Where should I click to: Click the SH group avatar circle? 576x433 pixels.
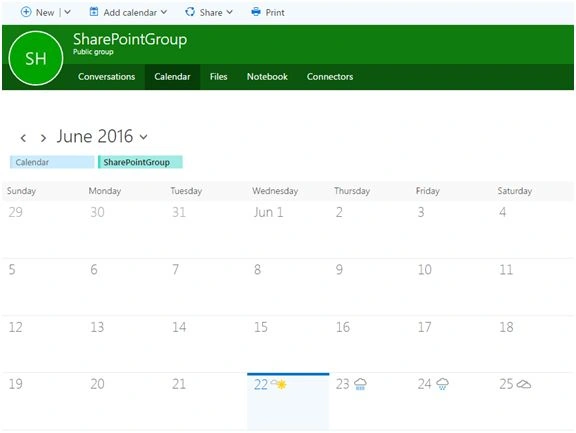(x=36, y=58)
